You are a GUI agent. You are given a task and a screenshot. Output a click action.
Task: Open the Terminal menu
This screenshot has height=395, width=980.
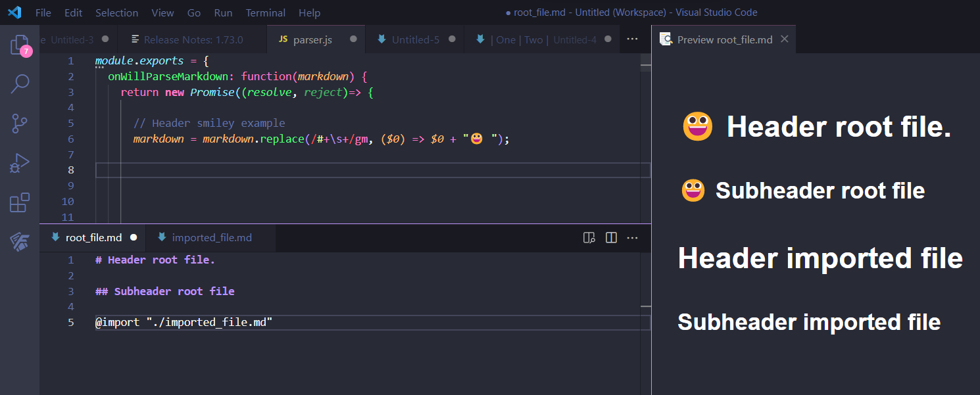(265, 12)
